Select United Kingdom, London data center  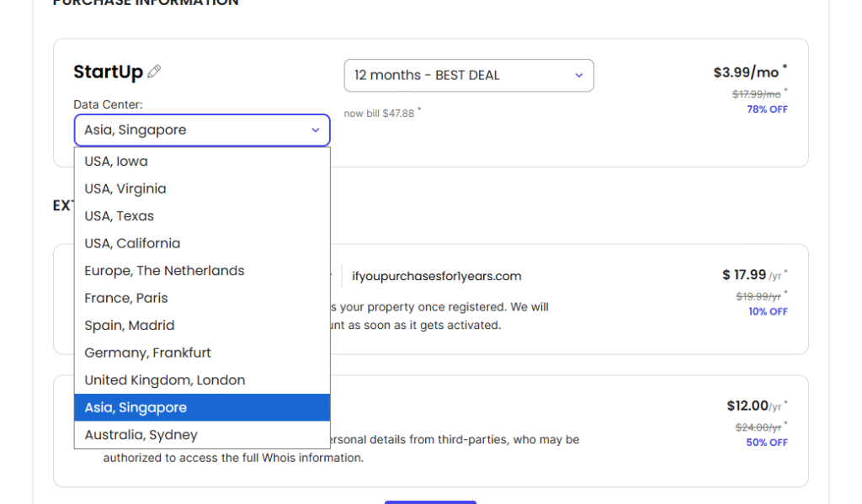[165, 380]
